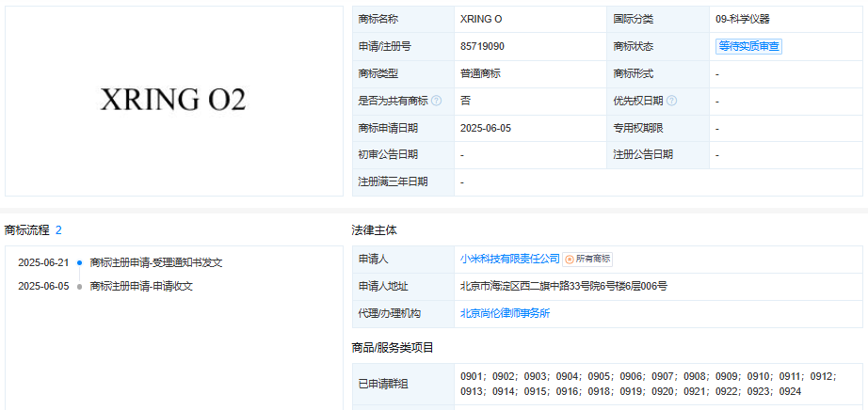Click the 商标状态 field label

click(x=634, y=46)
